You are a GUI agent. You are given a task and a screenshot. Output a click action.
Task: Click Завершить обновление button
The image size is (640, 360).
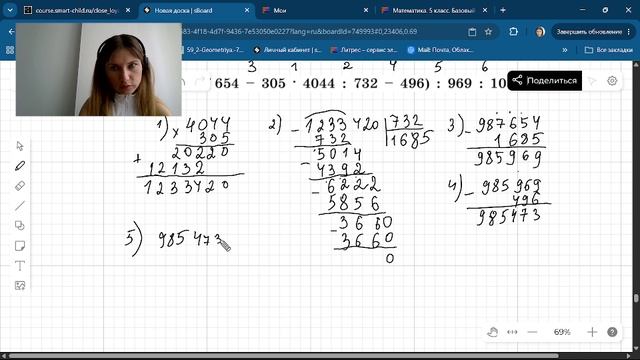tap(593, 31)
